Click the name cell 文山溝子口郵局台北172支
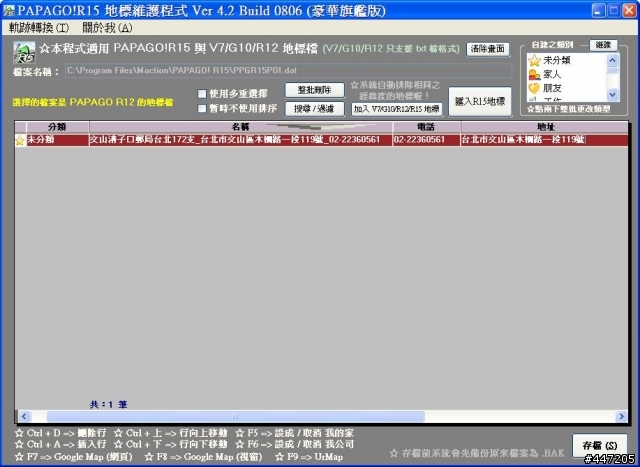The height and width of the screenshot is (467, 640). [x=241, y=140]
